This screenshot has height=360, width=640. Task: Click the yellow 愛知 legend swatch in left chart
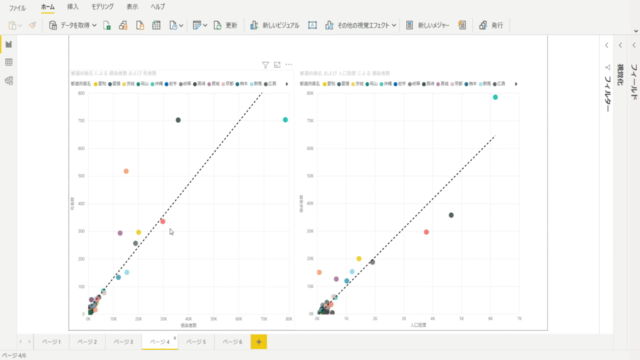pyautogui.click(x=96, y=84)
